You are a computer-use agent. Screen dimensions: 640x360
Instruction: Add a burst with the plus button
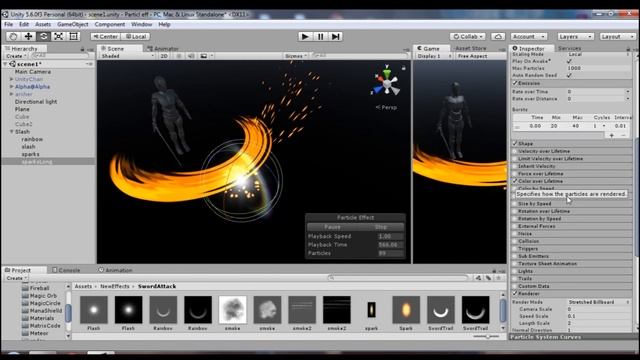(x=611, y=135)
